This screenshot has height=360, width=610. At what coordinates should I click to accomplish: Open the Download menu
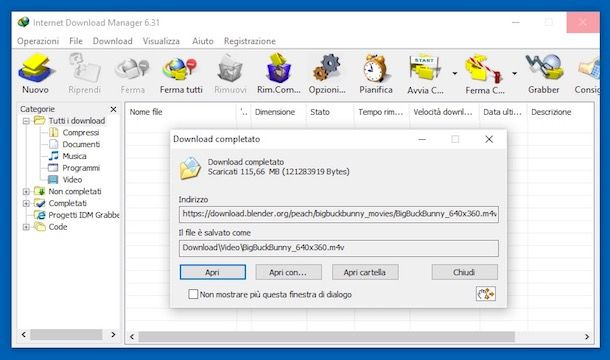pos(112,41)
